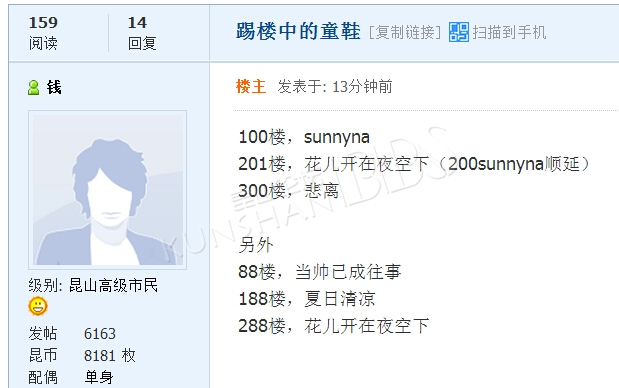The width and height of the screenshot is (619, 388).
Task: Click the 发表于 13分钟前 timestamp
Action: pos(335,86)
